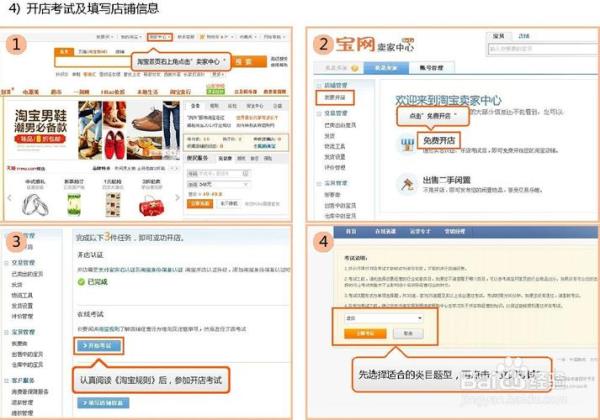Screen dimensions: 600x420
Task: Open 维权管理 in screenshot 3 sidebar
Action: (x=22, y=413)
